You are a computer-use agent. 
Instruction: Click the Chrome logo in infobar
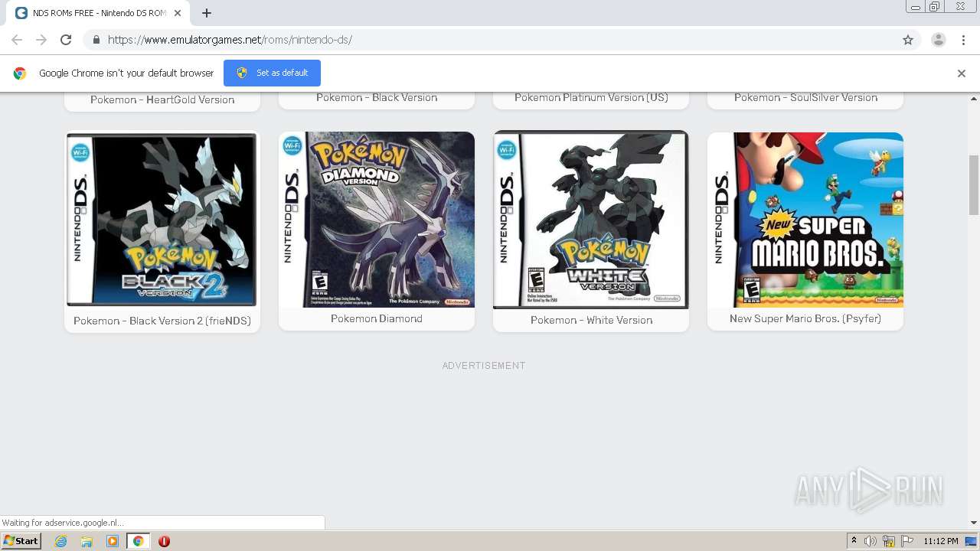(20, 73)
